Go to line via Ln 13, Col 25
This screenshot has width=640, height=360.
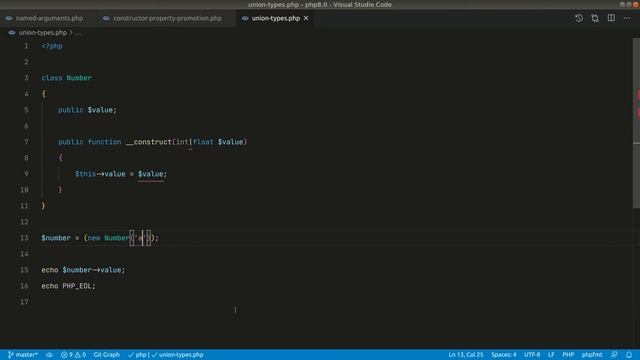tap(466, 355)
